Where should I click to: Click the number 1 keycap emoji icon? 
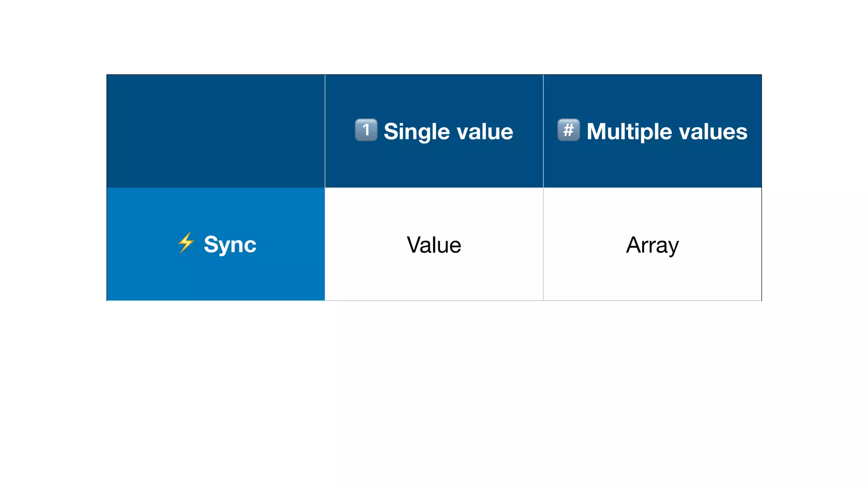(366, 130)
